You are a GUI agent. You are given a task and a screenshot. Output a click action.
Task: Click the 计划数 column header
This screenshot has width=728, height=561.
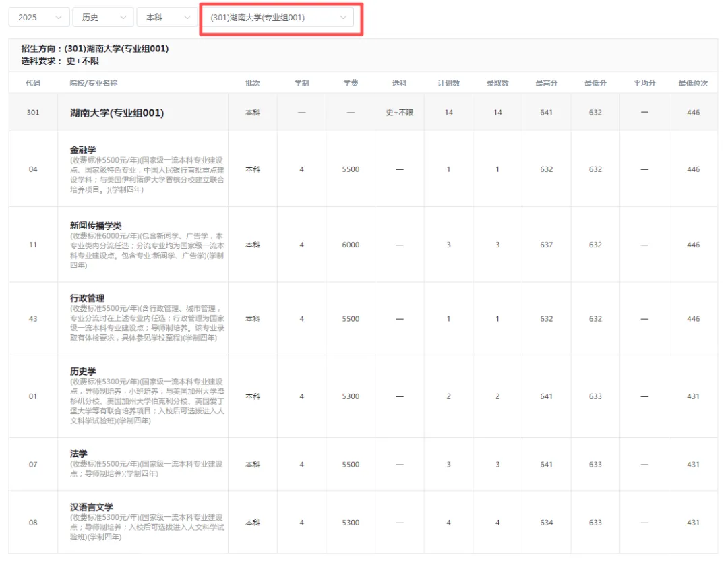coord(448,83)
